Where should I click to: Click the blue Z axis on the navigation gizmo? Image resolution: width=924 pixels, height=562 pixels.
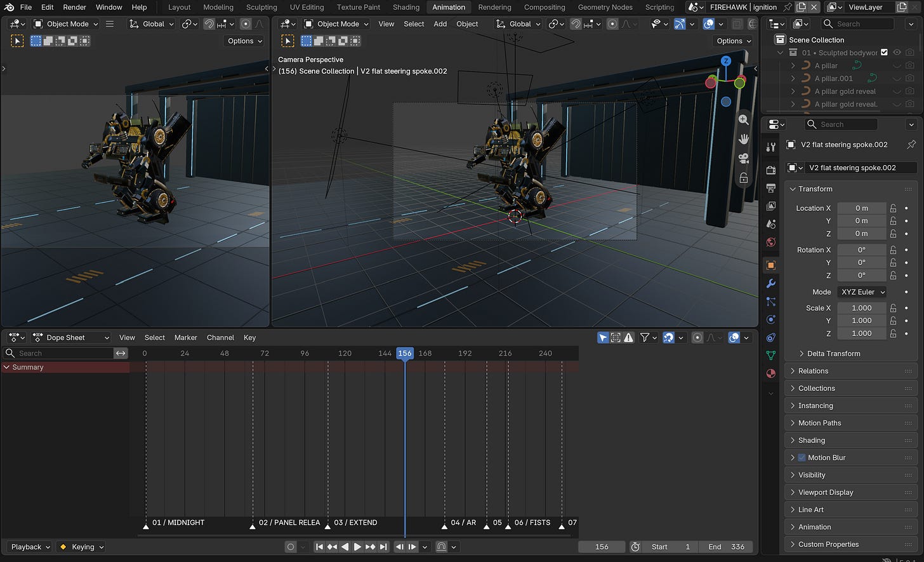pos(726,61)
